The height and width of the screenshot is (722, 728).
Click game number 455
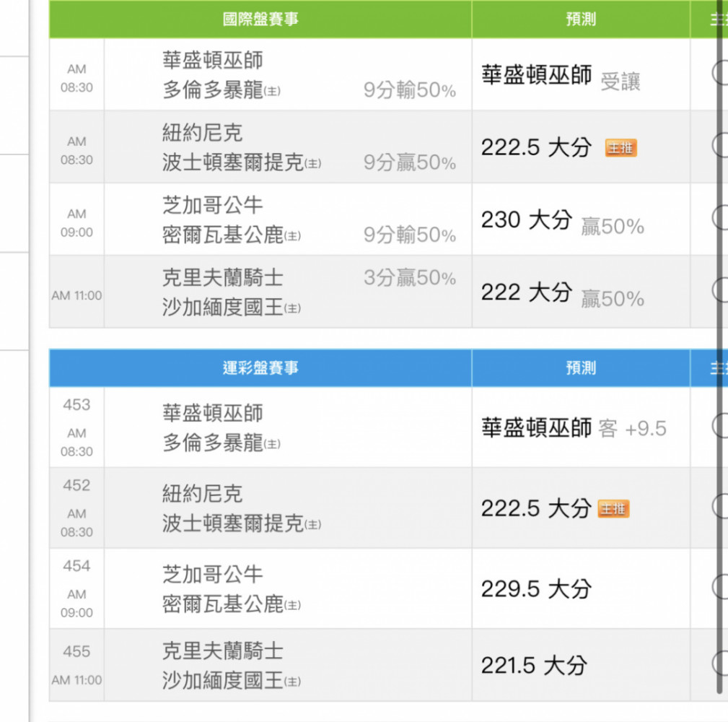coord(76,651)
